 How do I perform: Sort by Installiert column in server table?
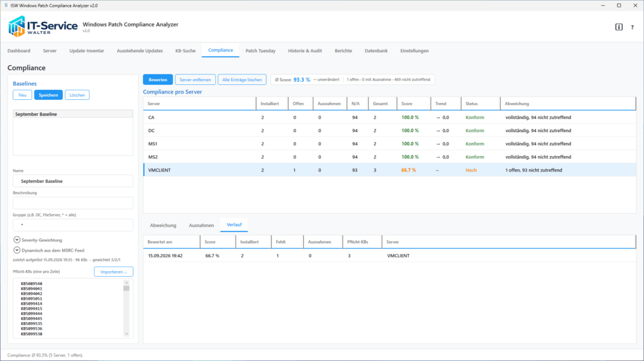click(x=272, y=104)
